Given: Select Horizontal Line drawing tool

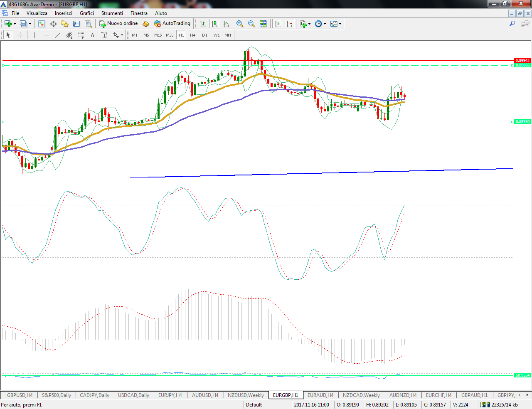Looking at the screenshot, I should (x=46, y=35).
